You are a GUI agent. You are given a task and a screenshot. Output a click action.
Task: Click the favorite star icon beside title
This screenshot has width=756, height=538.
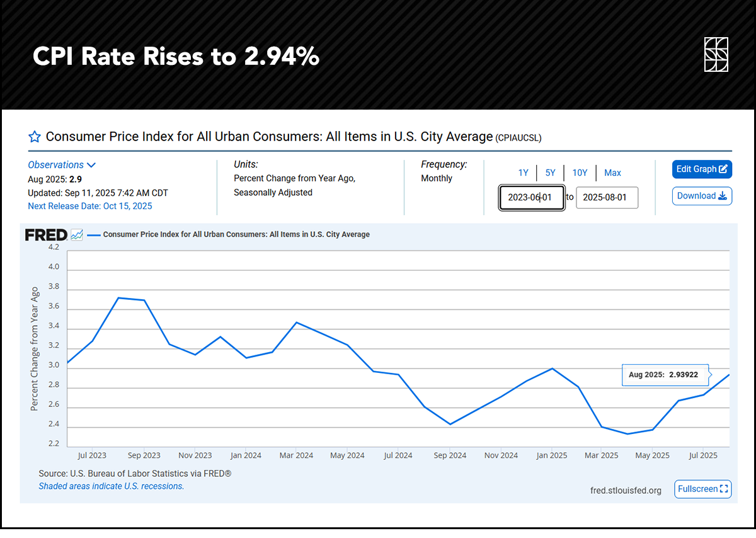tap(35, 137)
